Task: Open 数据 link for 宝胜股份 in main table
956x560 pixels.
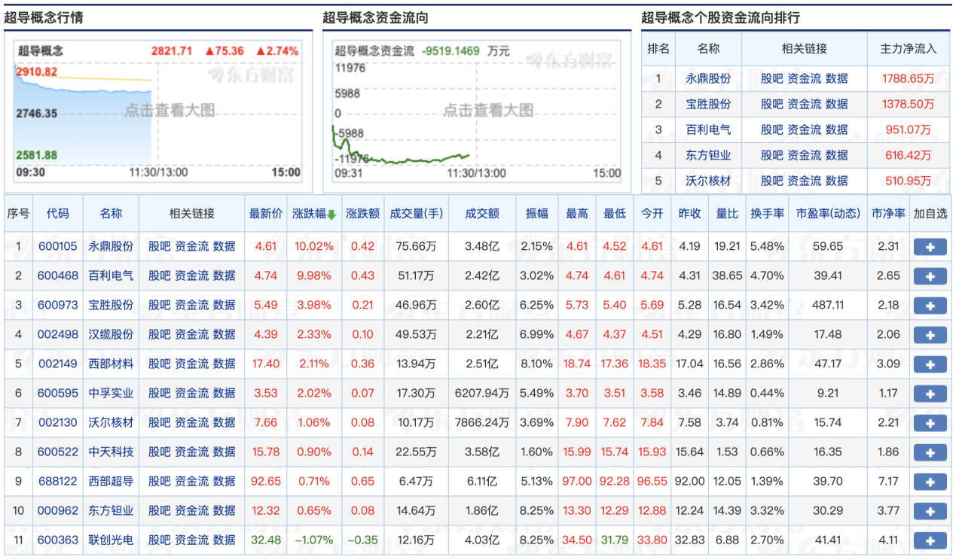Action: [x=224, y=305]
